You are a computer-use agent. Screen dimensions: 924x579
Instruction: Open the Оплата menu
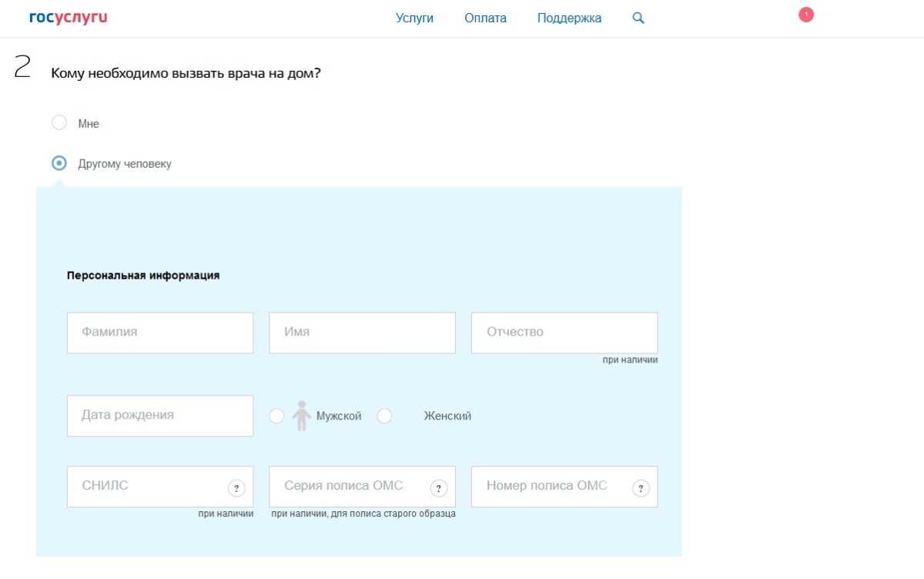click(485, 18)
